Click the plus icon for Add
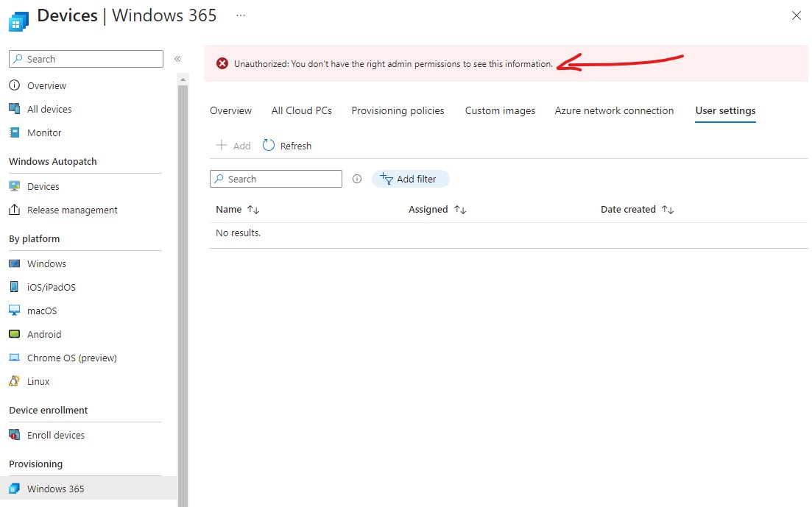812x507 pixels. pos(221,145)
